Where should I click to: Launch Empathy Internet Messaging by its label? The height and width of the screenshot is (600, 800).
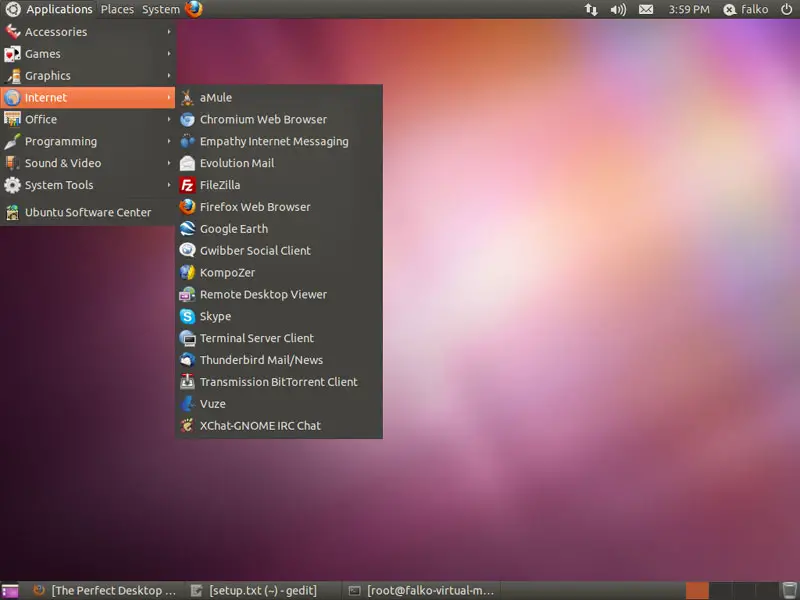coord(274,141)
